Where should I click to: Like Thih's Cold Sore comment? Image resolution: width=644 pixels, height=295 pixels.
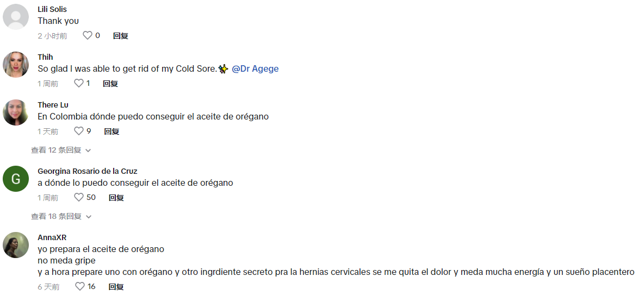[x=79, y=84]
